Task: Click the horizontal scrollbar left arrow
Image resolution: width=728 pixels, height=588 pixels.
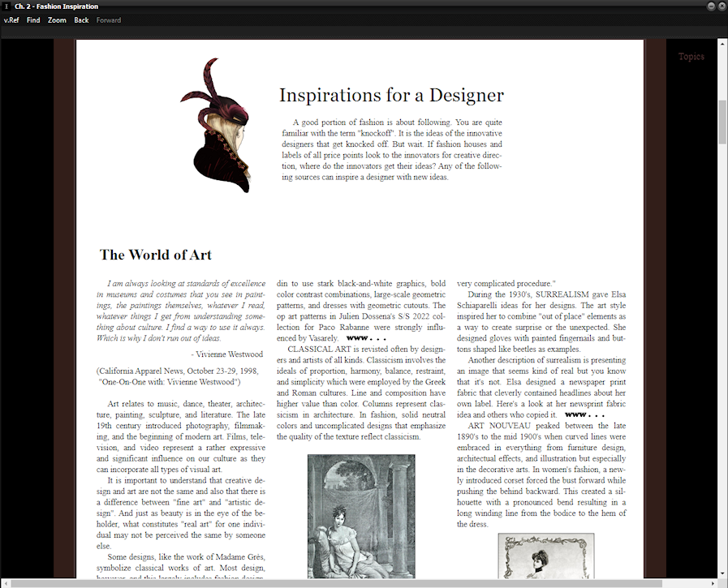Action: click(6, 583)
